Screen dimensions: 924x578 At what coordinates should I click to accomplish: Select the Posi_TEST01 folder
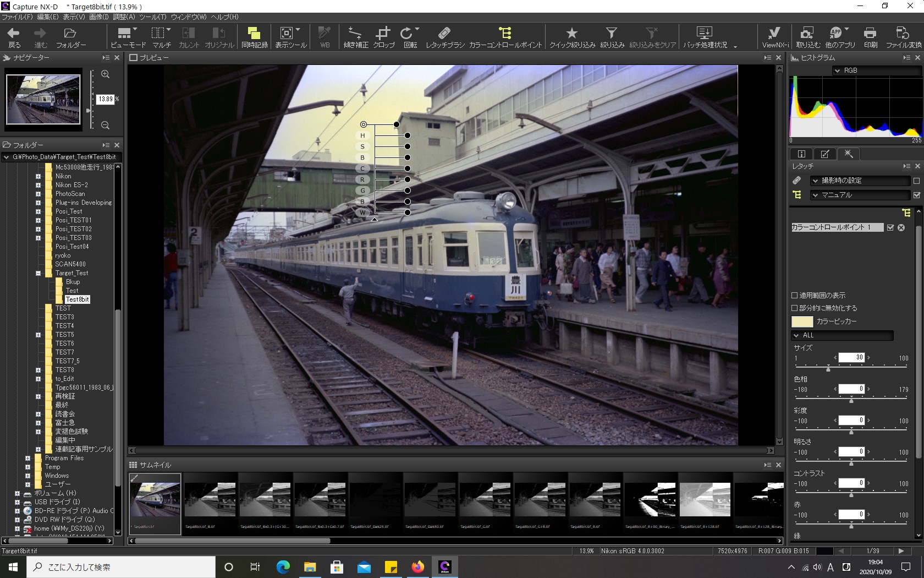[x=73, y=220]
